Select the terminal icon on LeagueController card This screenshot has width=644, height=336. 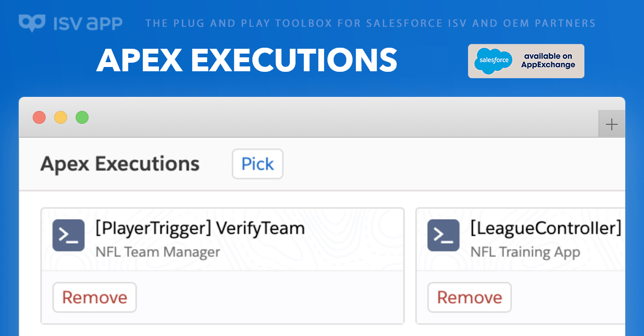pyautogui.click(x=443, y=235)
